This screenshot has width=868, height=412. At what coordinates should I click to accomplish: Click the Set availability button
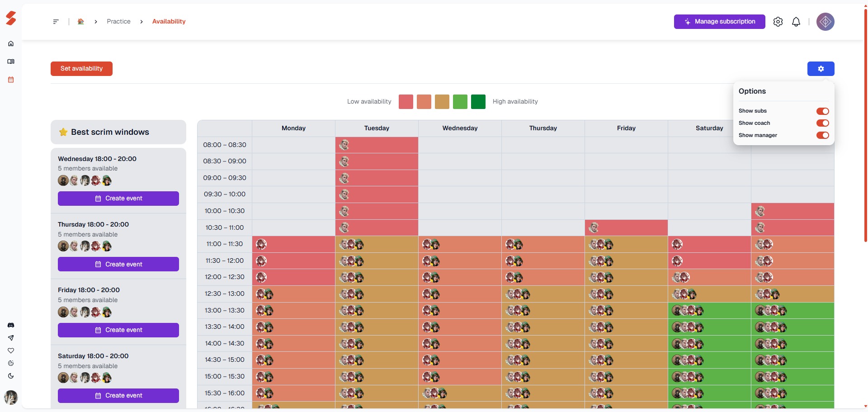[81, 69]
